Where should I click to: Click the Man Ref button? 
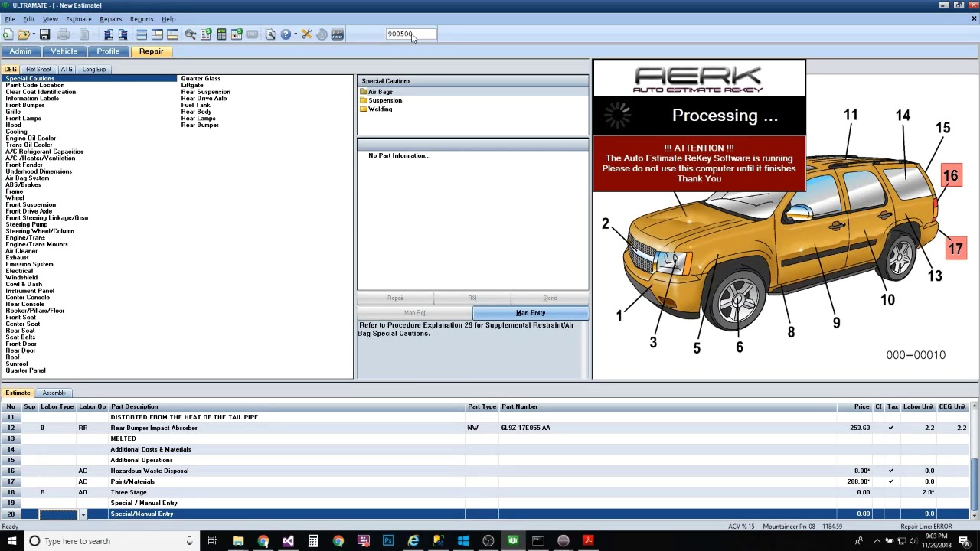(414, 313)
